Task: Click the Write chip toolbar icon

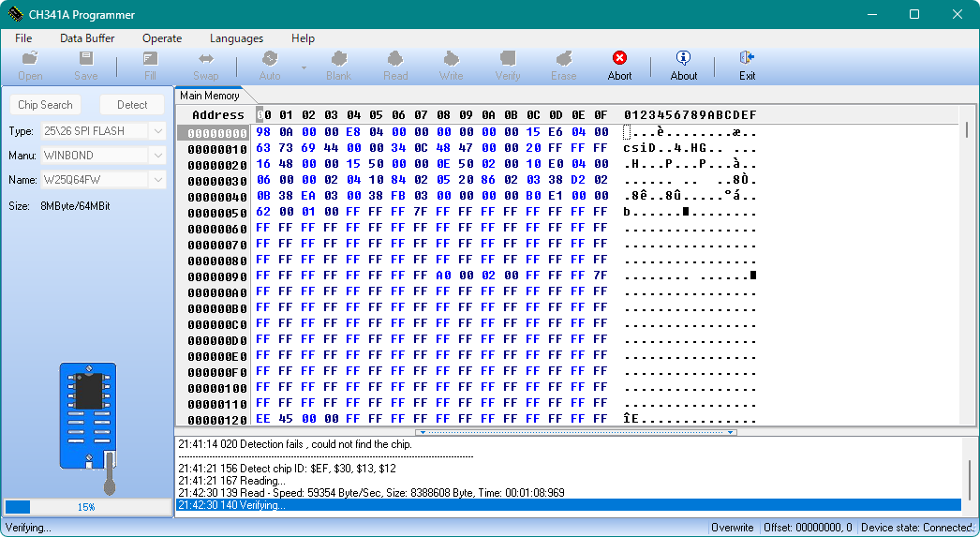Action: tap(451, 66)
